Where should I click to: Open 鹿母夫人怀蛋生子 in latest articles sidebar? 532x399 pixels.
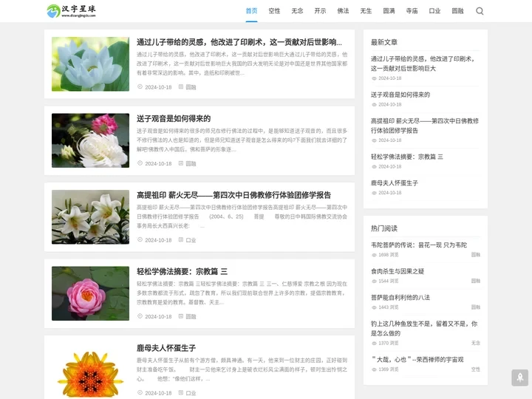coord(394,183)
